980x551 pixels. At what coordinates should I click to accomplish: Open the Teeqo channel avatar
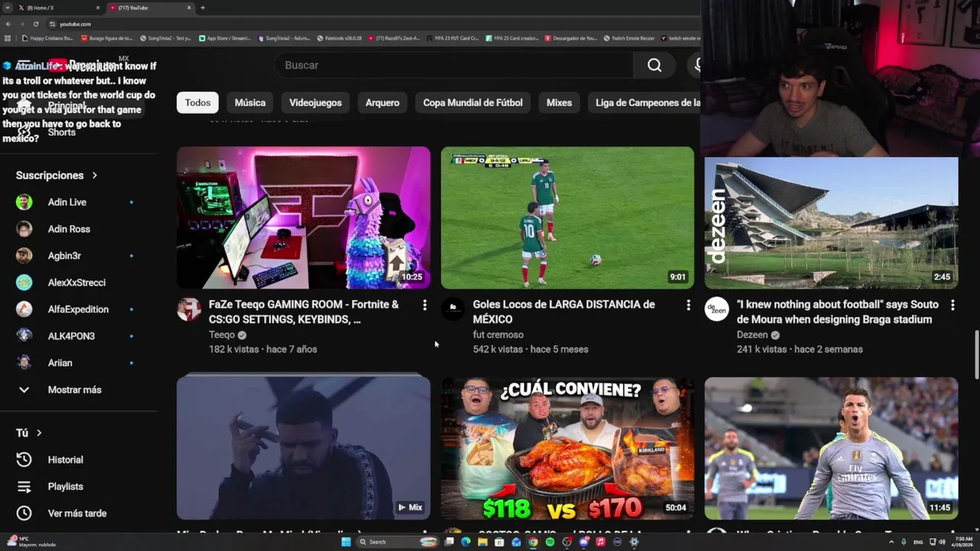point(189,309)
